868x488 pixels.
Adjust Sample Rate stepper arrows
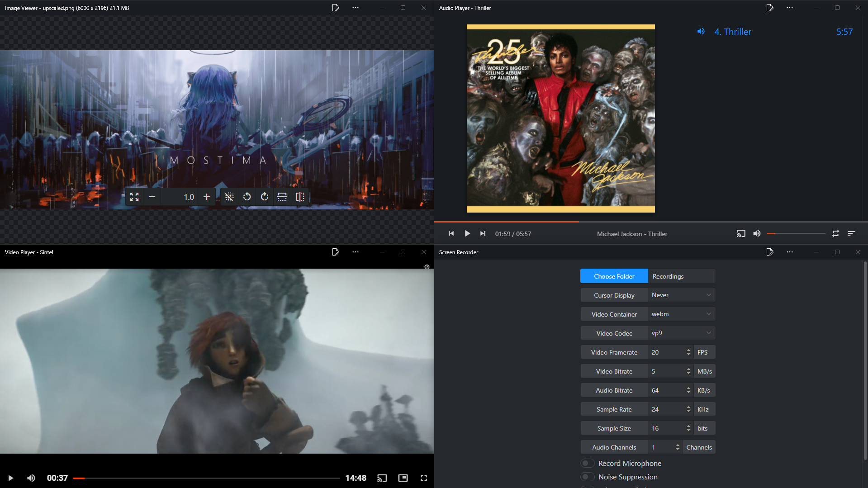tap(688, 409)
